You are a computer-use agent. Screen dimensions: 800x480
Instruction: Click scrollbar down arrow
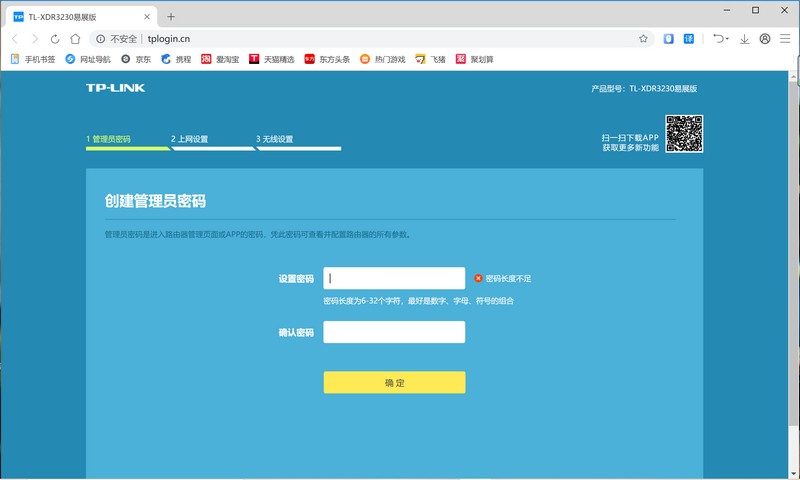click(794, 475)
